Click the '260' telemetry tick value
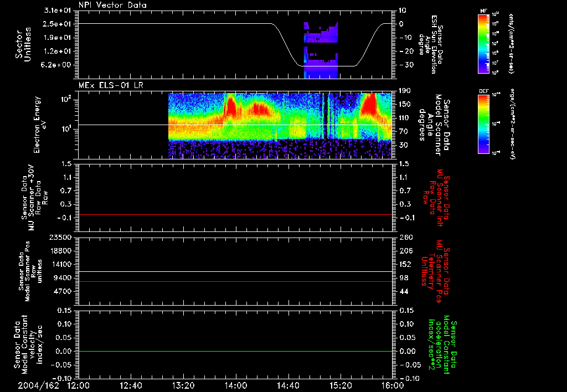Screen dimensions: 567x392 pyautogui.click(x=405, y=237)
